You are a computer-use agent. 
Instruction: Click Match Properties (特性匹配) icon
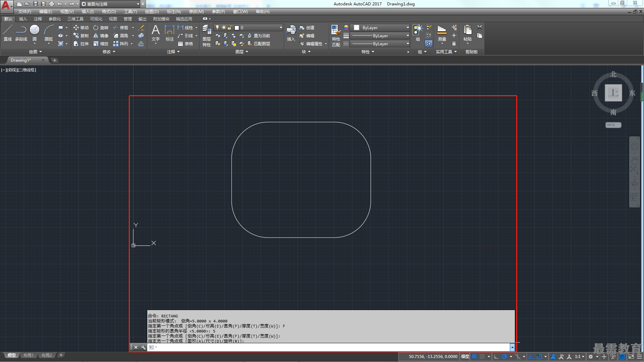click(x=336, y=36)
